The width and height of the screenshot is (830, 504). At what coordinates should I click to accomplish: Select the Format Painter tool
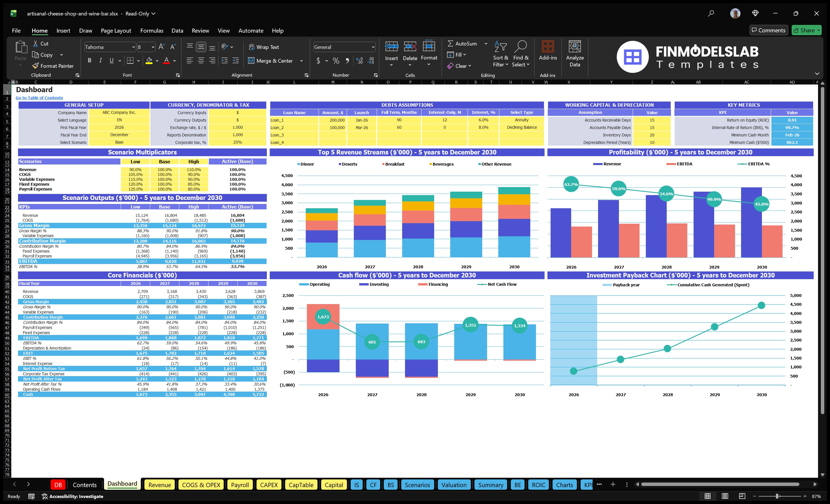[x=53, y=66]
